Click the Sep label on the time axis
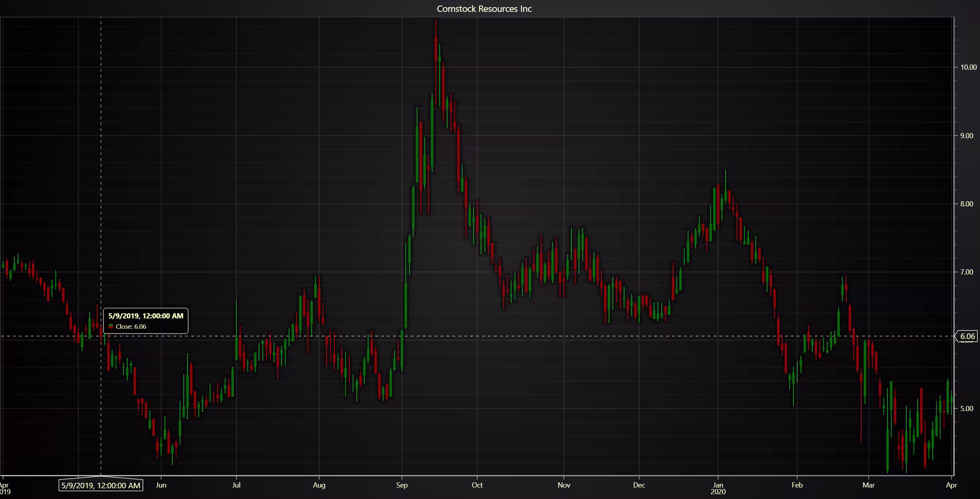This screenshot has width=980, height=499. point(402,485)
